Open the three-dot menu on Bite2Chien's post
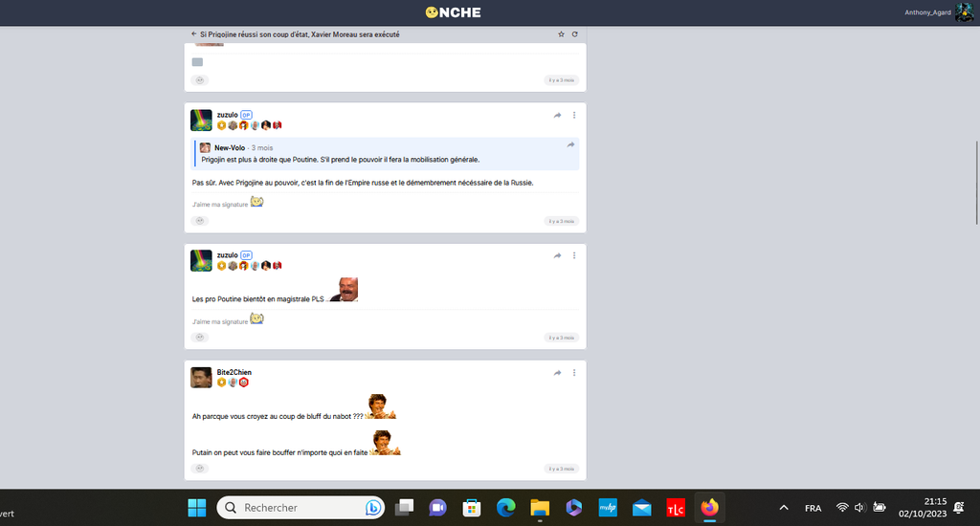This screenshot has width=980, height=526. click(574, 373)
